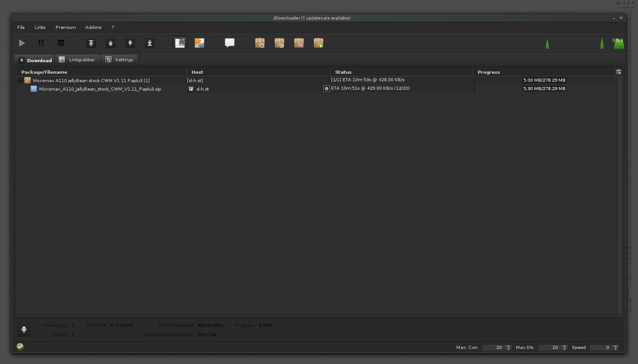Click the package icon with red-blue badge
Screen dimensions: 638x364
[x=299, y=43]
